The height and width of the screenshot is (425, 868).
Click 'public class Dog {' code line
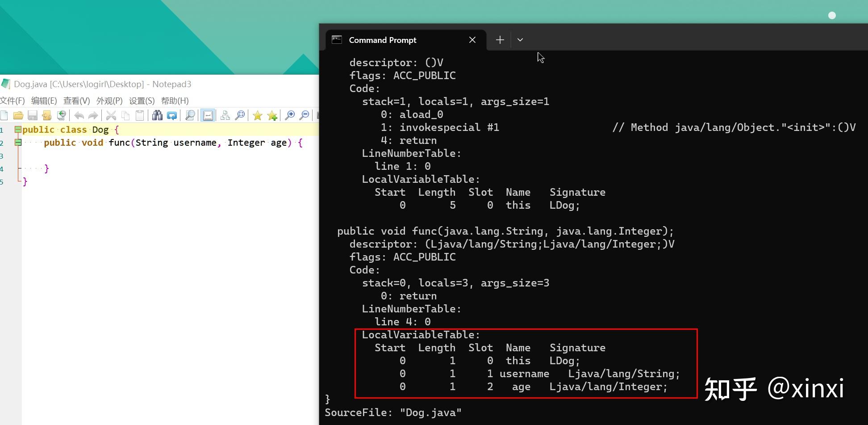coord(71,130)
